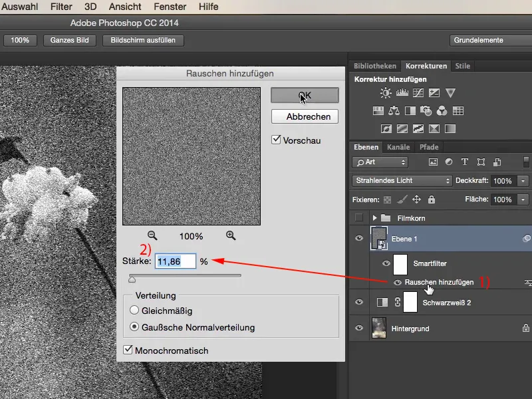Add a Brightness/Contrast adjustment

386,92
